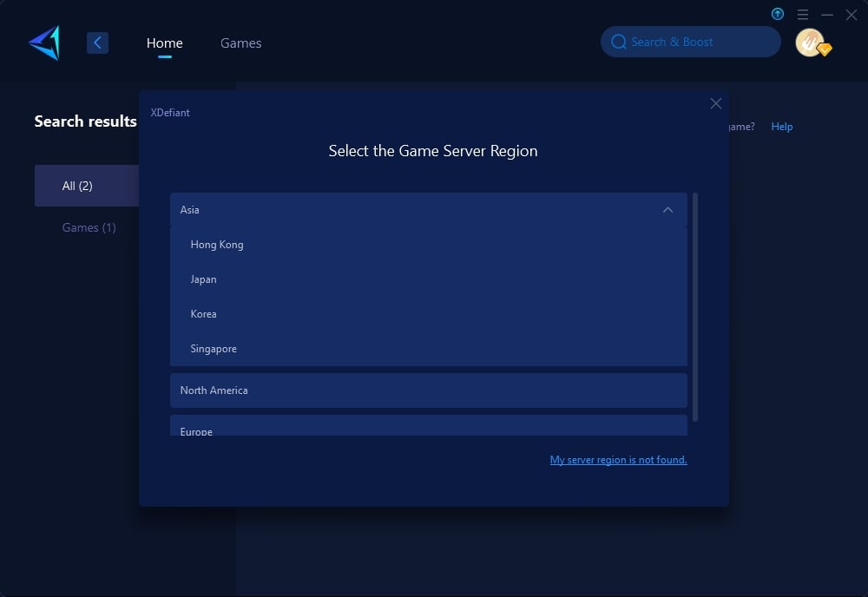The height and width of the screenshot is (597, 868).
Task: Select the Games (1) results filter
Action: coord(89,227)
